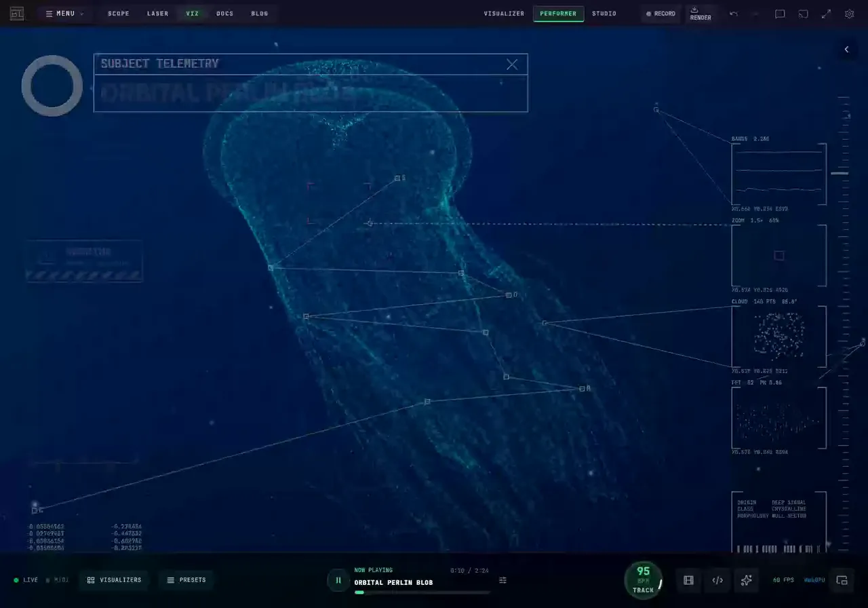Click the Render download button
Viewport: 868px width, 608px height.
[701, 14]
